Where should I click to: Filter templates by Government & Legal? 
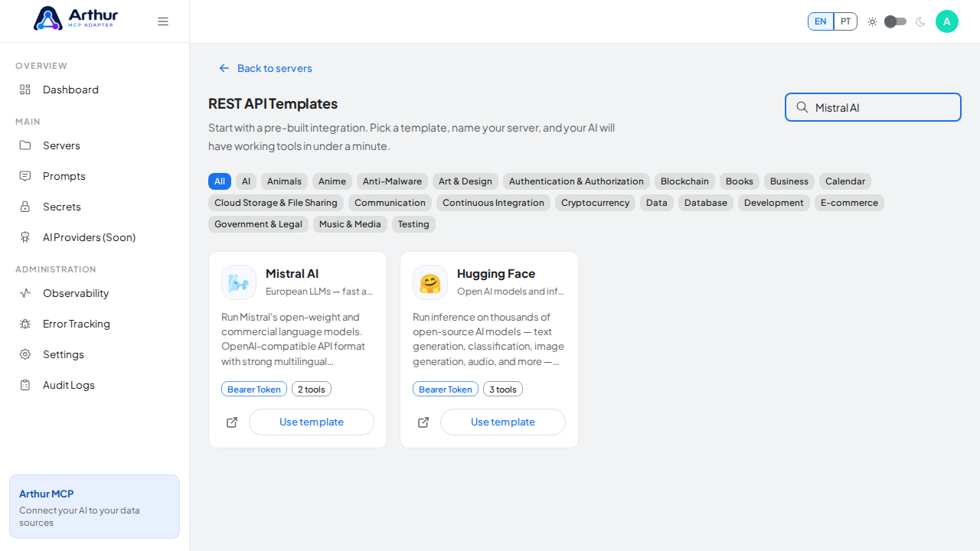[x=258, y=224]
